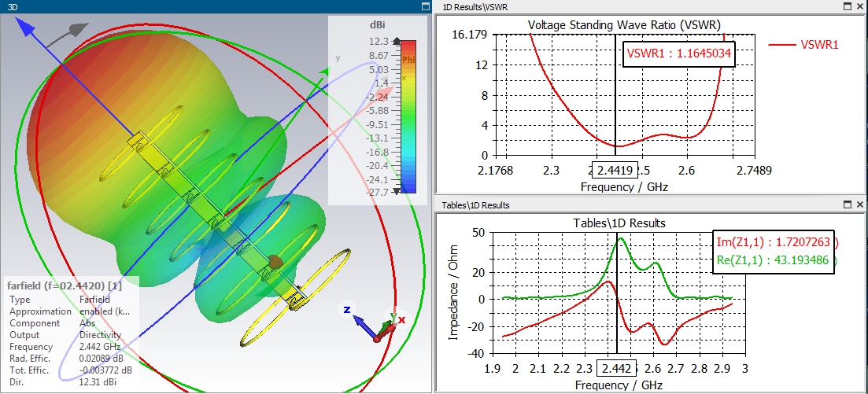
Task: Maximize the 1D Results\VSWR window
Action: (847, 6)
